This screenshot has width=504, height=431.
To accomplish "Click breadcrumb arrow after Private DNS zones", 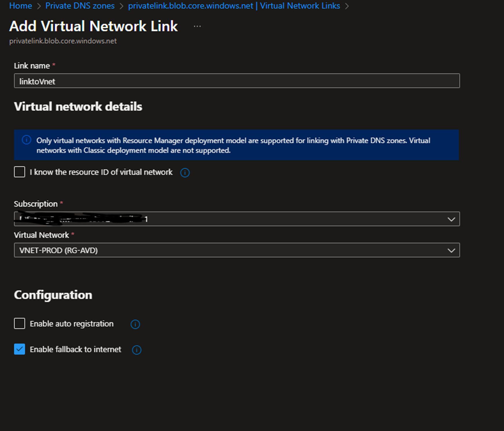I will pos(121,6).
